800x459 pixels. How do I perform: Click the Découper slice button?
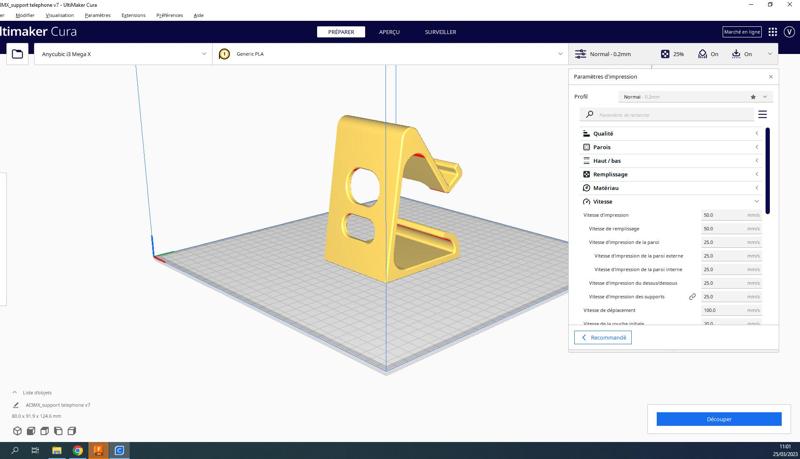(x=719, y=419)
